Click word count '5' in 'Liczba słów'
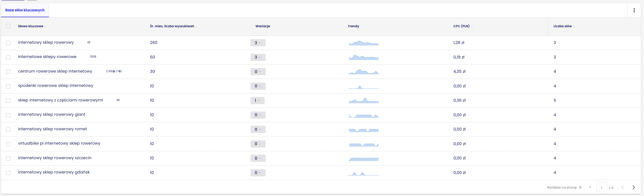The height and width of the screenshot is (196, 644). pos(555,100)
